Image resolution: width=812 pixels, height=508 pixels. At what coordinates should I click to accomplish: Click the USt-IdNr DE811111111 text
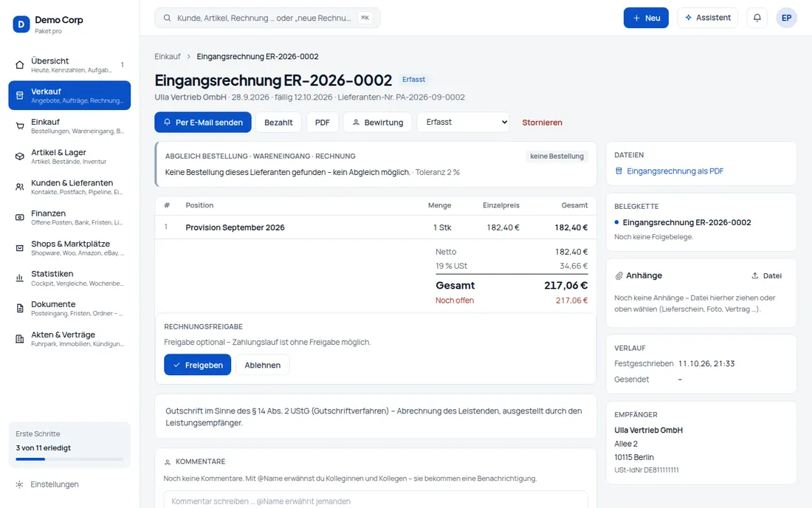coord(647,470)
